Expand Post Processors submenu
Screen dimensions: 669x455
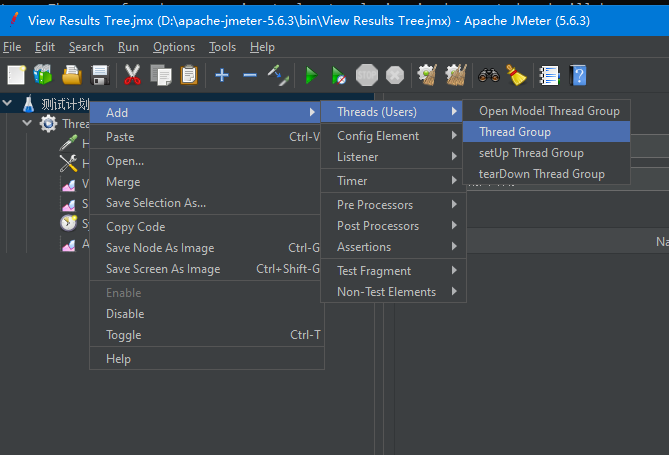tap(393, 226)
